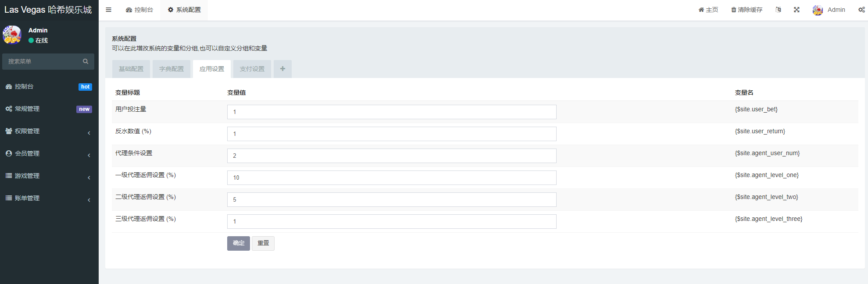Click the search magnifier icon in sidebar
868x284 pixels.
click(x=86, y=61)
